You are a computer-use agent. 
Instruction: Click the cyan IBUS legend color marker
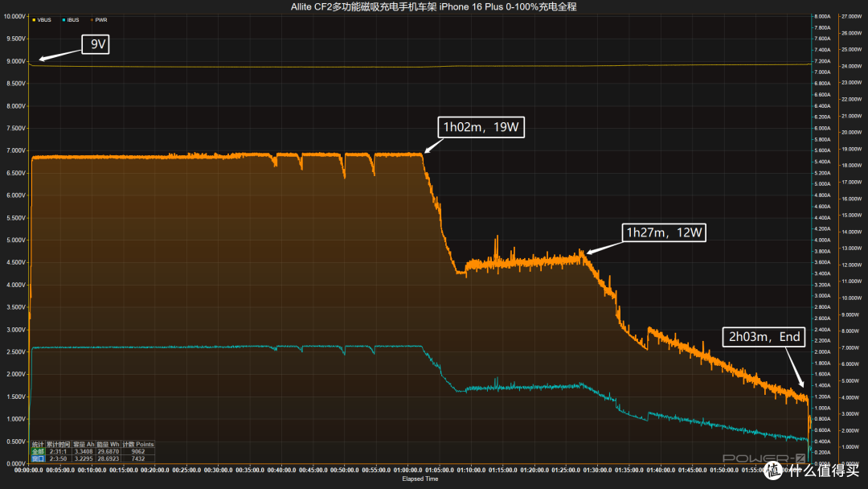pos(63,20)
